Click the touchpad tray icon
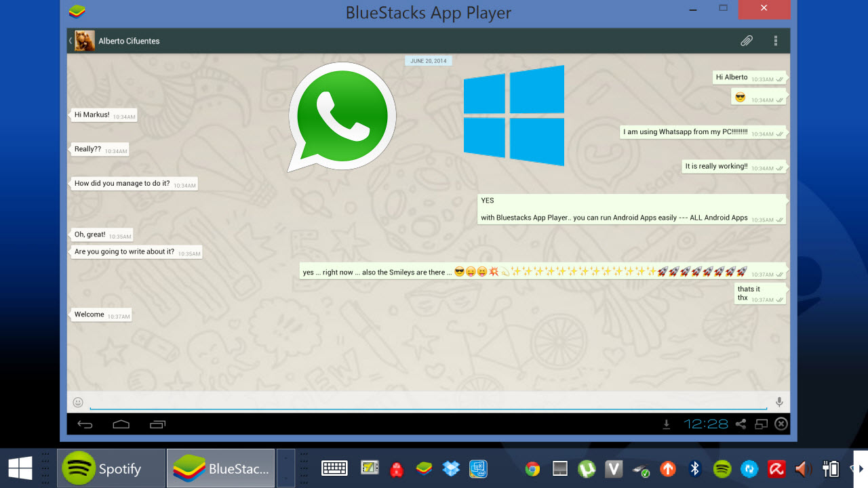Image resolution: width=868 pixels, height=488 pixels. [x=560, y=468]
